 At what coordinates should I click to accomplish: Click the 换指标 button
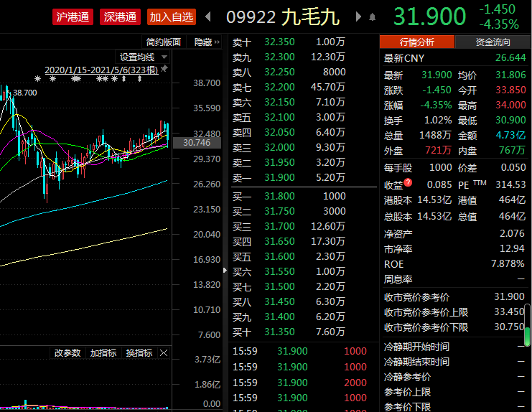click(x=139, y=353)
